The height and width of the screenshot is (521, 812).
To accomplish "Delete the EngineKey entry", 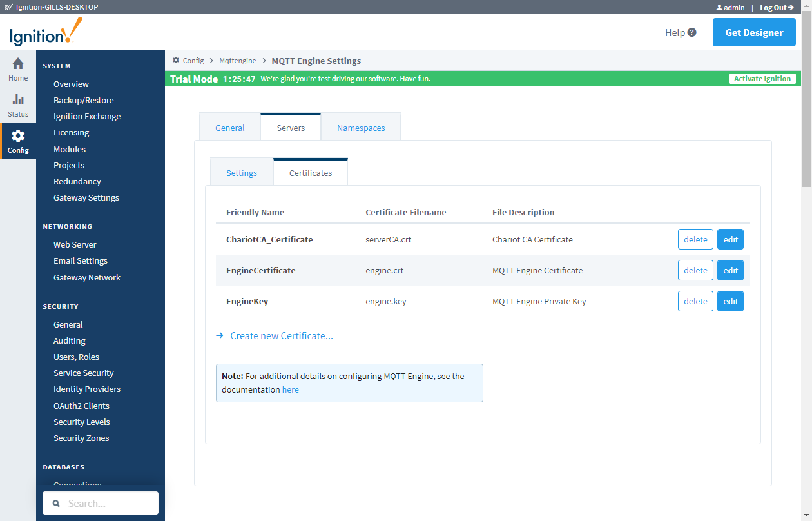I will coord(695,301).
